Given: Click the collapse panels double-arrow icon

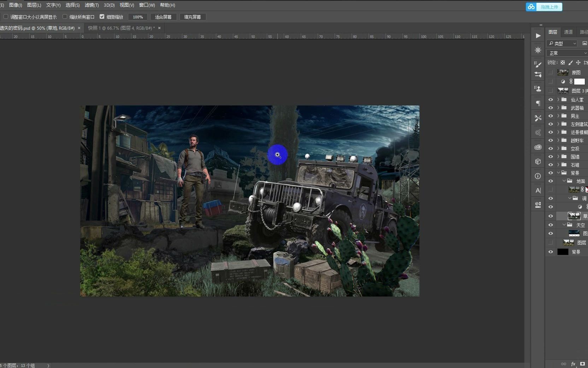Looking at the screenshot, I should [x=541, y=25].
